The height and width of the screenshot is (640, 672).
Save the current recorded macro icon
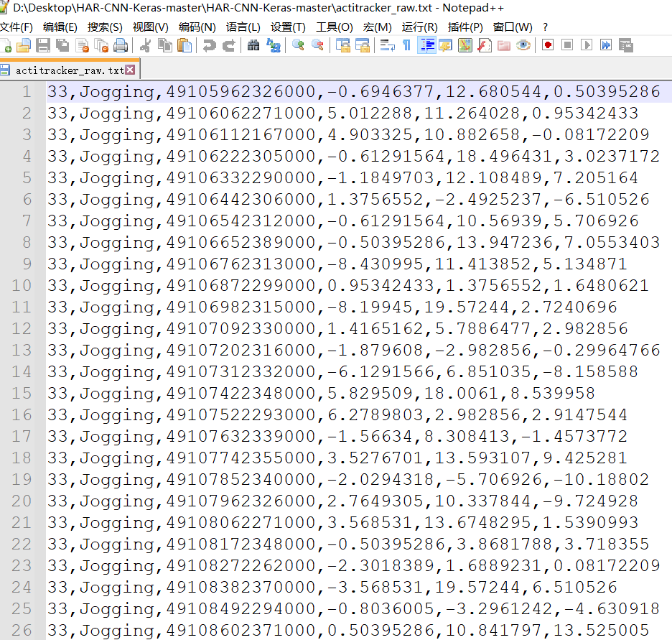pyautogui.click(x=626, y=45)
